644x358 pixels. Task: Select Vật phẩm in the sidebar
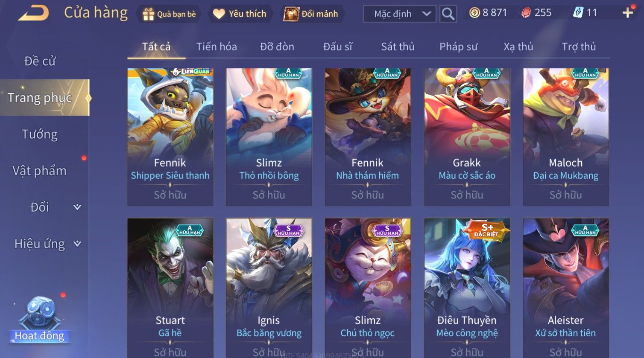pos(40,171)
